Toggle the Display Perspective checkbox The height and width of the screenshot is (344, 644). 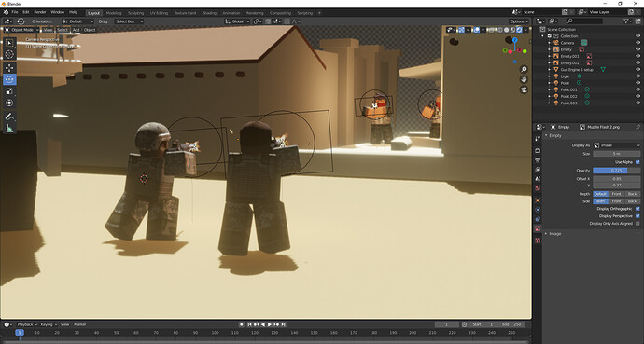tap(637, 216)
